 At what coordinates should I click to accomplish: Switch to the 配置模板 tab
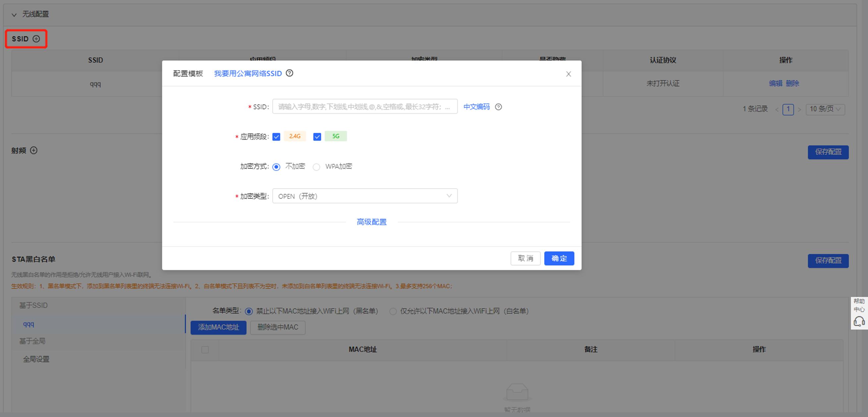(x=188, y=74)
